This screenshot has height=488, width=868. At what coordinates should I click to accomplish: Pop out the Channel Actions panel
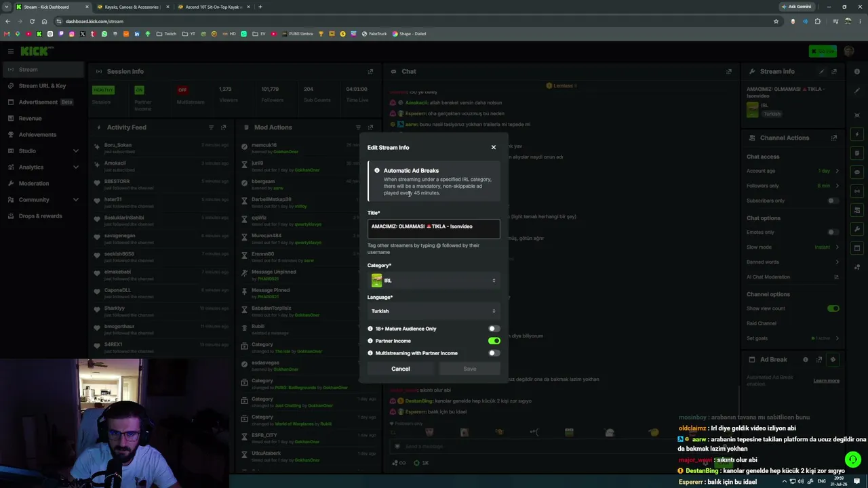click(834, 138)
